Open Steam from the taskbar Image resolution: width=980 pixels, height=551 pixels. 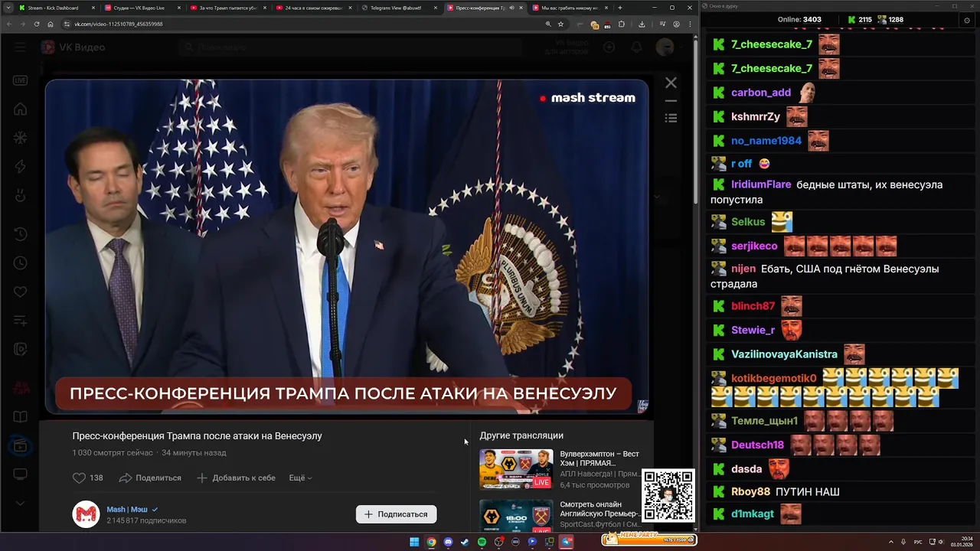tap(465, 542)
